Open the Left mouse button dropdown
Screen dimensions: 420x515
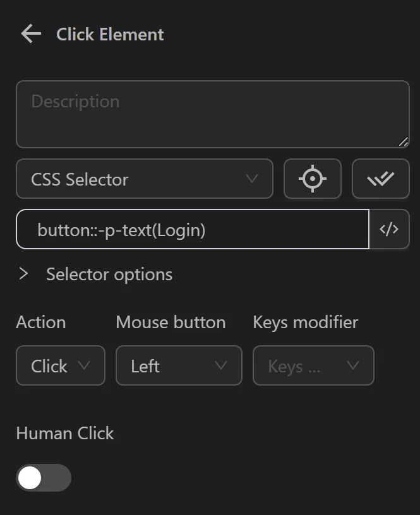pyautogui.click(x=179, y=365)
